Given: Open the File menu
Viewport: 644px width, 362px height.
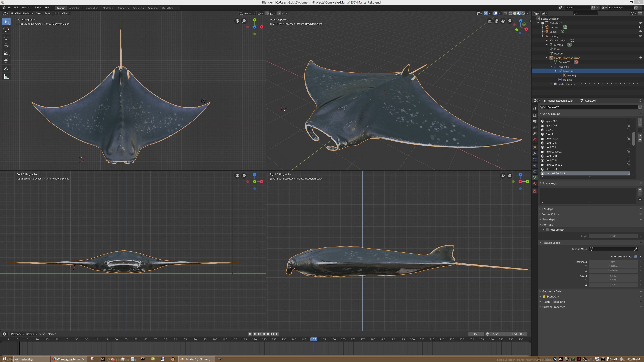Looking at the screenshot, I should [x=9, y=8].
